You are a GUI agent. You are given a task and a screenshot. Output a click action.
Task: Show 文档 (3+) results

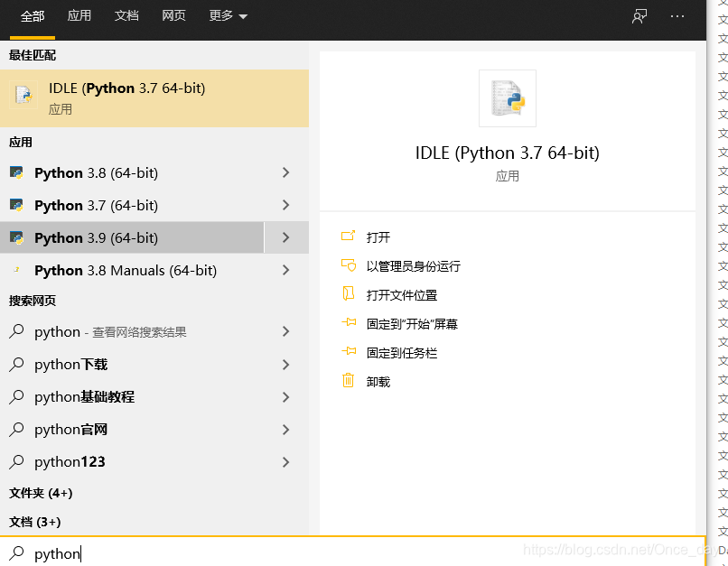(35, 522)
